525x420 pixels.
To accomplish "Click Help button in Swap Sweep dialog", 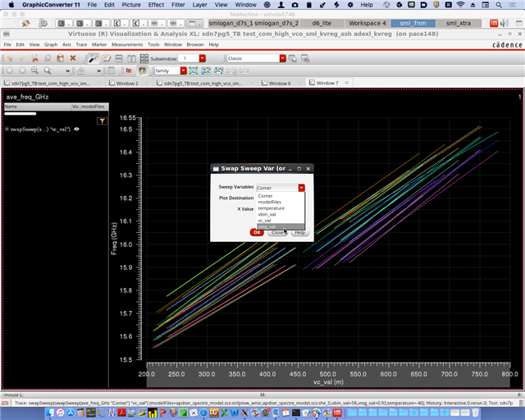I will pos(299,232).
